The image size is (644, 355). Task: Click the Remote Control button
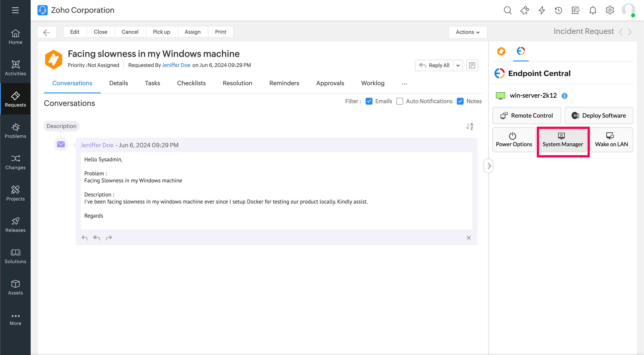526,115
